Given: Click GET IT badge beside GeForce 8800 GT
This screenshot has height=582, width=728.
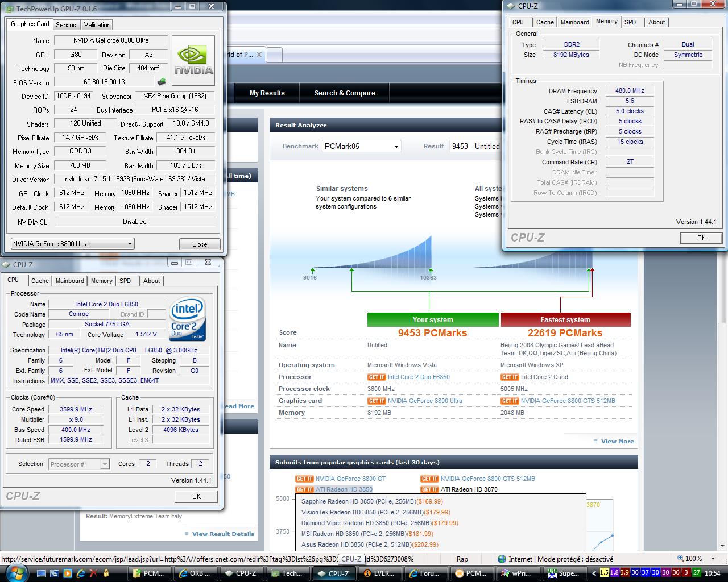Looking at the screenshot, I should [x=304, y=479].
